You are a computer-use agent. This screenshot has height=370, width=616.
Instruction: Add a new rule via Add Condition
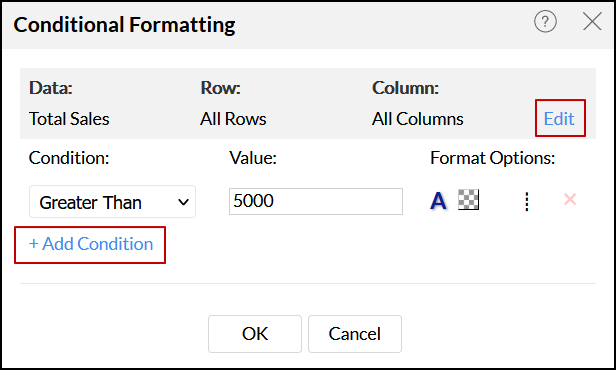(x=91, y=244)
